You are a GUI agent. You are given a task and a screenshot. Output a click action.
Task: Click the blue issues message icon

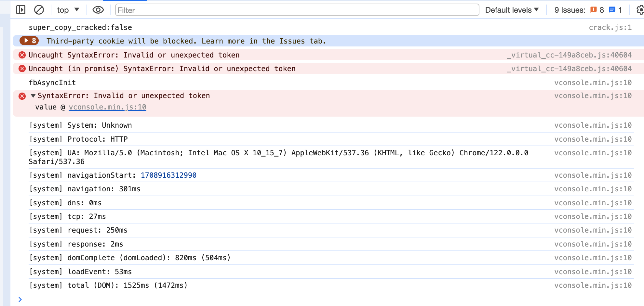coord(612,10)
